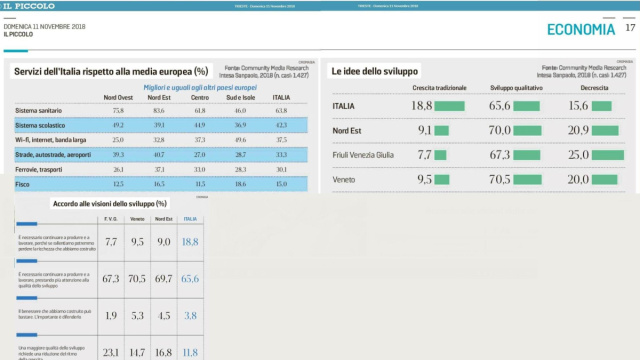Screen dimensions: 640x360
Task: Click the value 4,5 in the Accordo table
Action: [x=164, y=316]
